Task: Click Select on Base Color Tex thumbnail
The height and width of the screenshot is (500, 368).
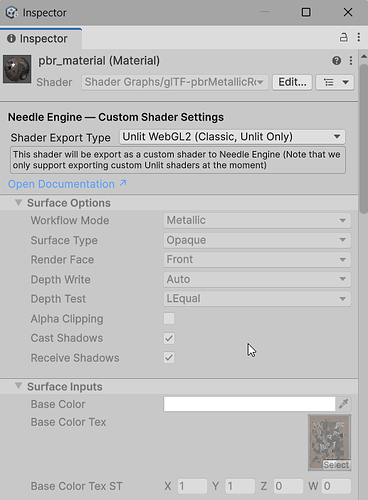Action: pos(336,465)
